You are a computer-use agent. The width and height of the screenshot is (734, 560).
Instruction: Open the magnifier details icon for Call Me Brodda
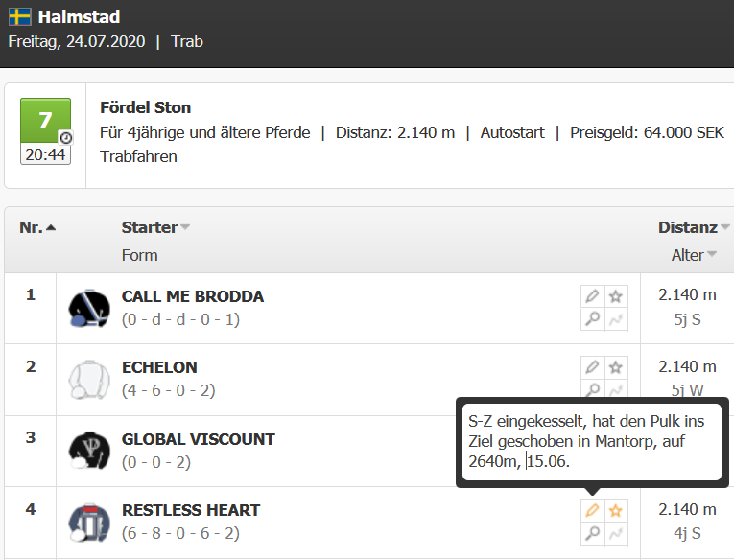pyautogui.click(x=592, y=319)
